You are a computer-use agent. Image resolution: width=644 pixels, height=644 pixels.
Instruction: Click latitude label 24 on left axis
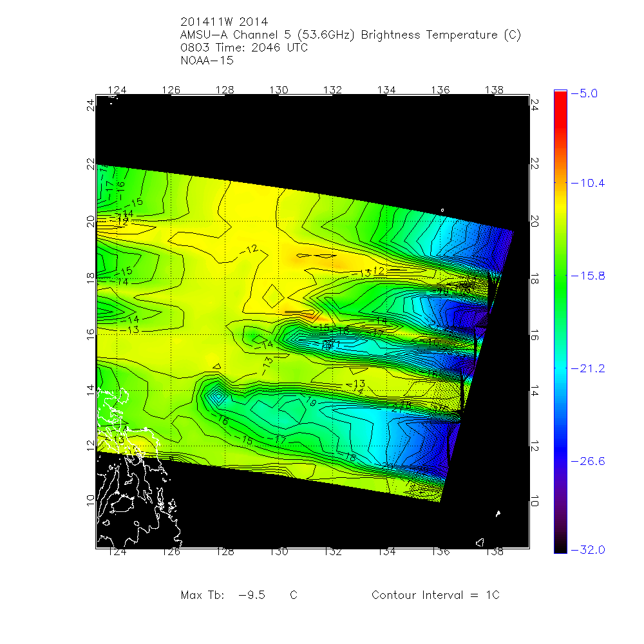click(x=90, y=105)
